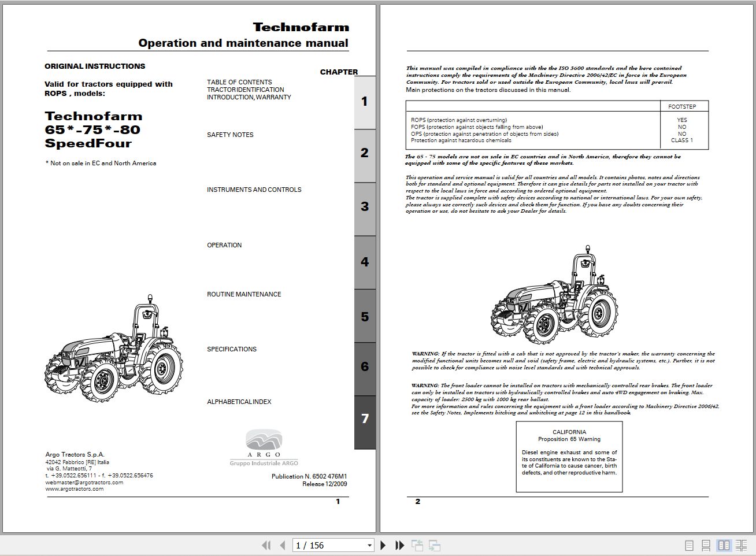
Task: Click the CALIFORNIA Proposition 65 Warning box
Action: [x=569, y=457]
